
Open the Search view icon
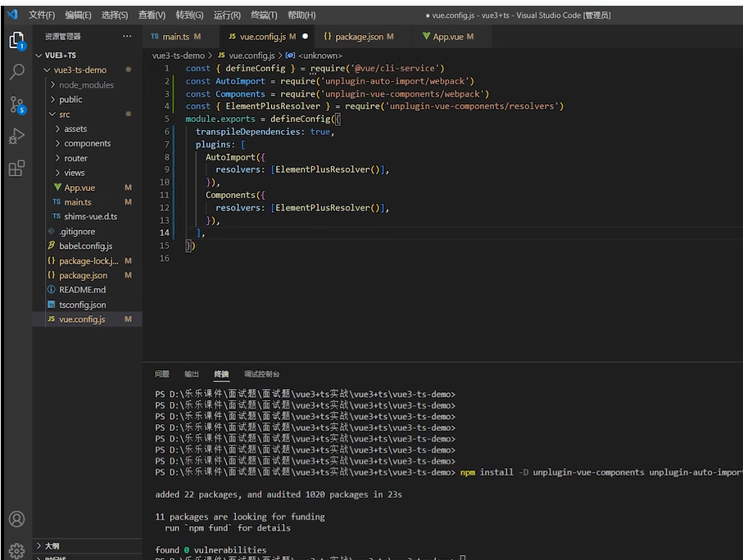click(16, 72)
